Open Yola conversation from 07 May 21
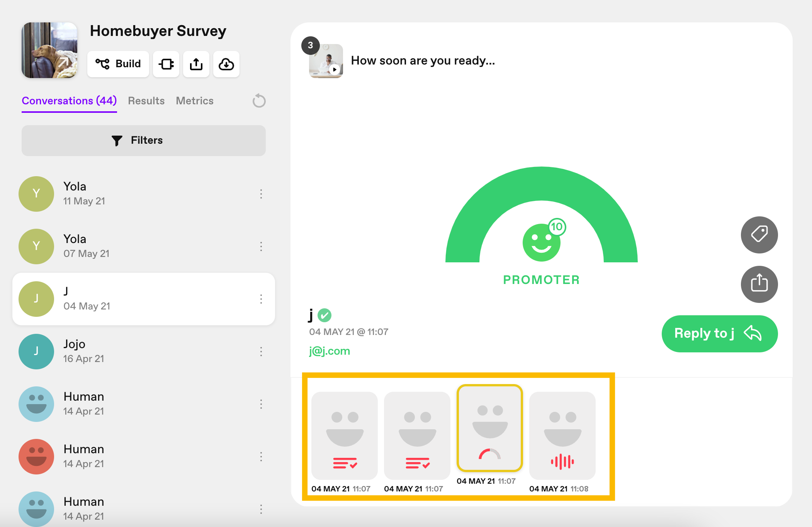The height and width of the screenshot is (527, 812). coord(144,246)
